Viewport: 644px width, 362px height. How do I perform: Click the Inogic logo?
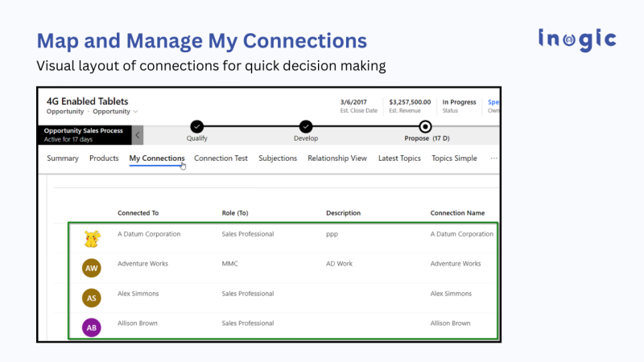click(x=576, y=39)
